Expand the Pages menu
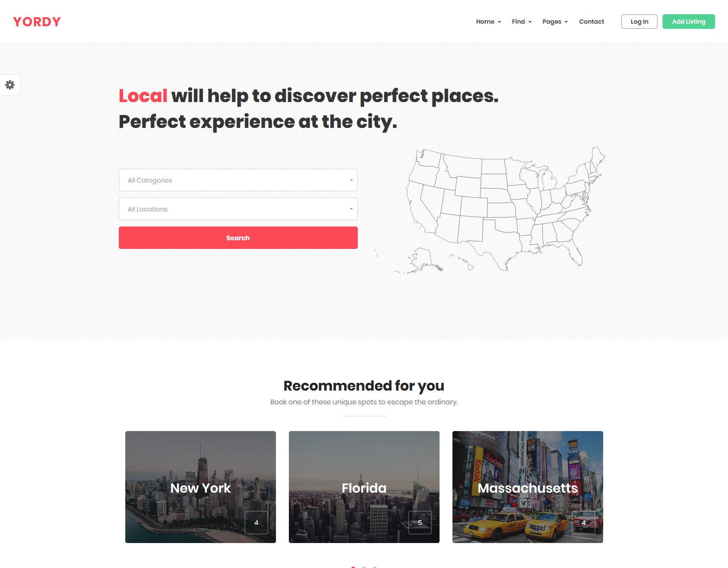 click(555, 22)
